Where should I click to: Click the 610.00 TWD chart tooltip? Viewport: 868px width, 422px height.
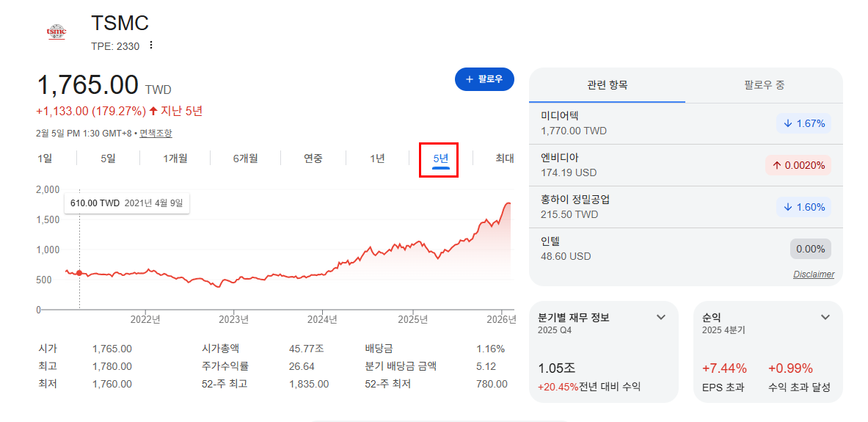[128, 203]
